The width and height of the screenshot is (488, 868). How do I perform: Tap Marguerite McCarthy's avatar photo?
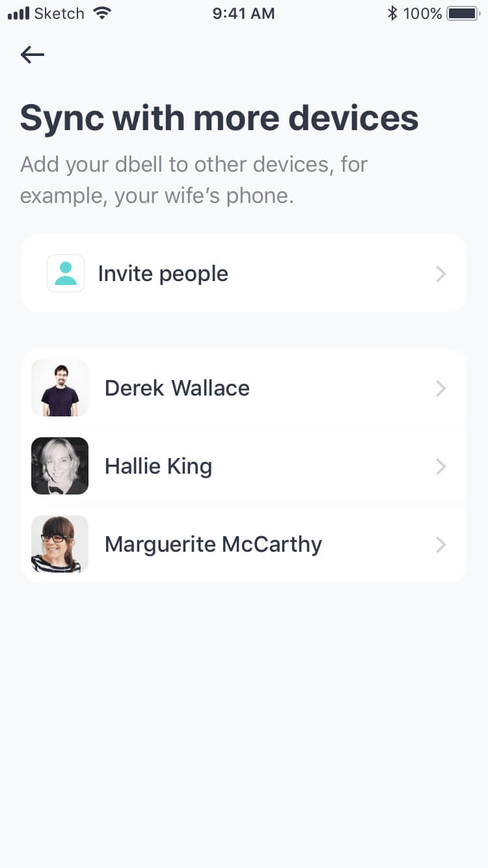pyautogui.click(x=60, y=544)
